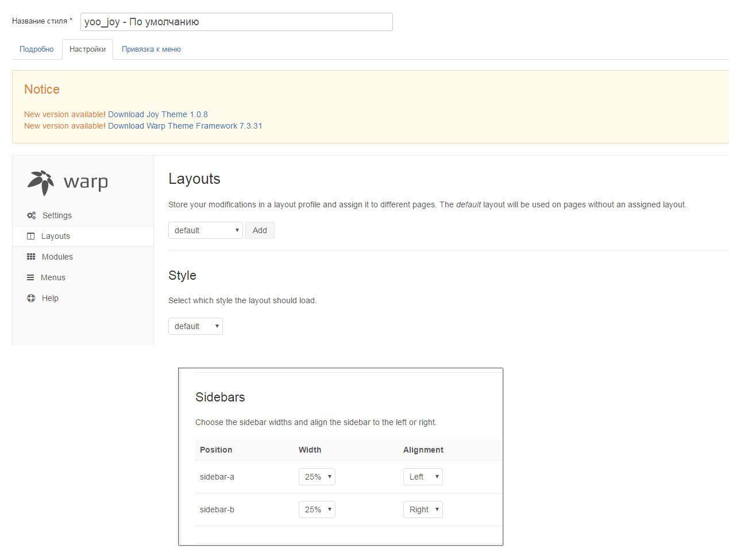The width and height of the screenshot is (729, 560).
Task: Expand sidebar-a width 25% dropdown
Action: click(317, 477)
